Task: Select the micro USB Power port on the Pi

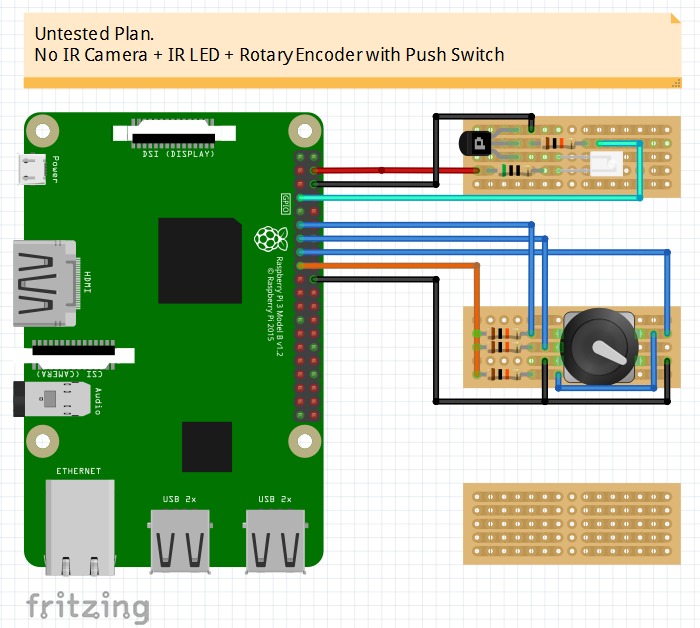Action: tap(32, 169)
